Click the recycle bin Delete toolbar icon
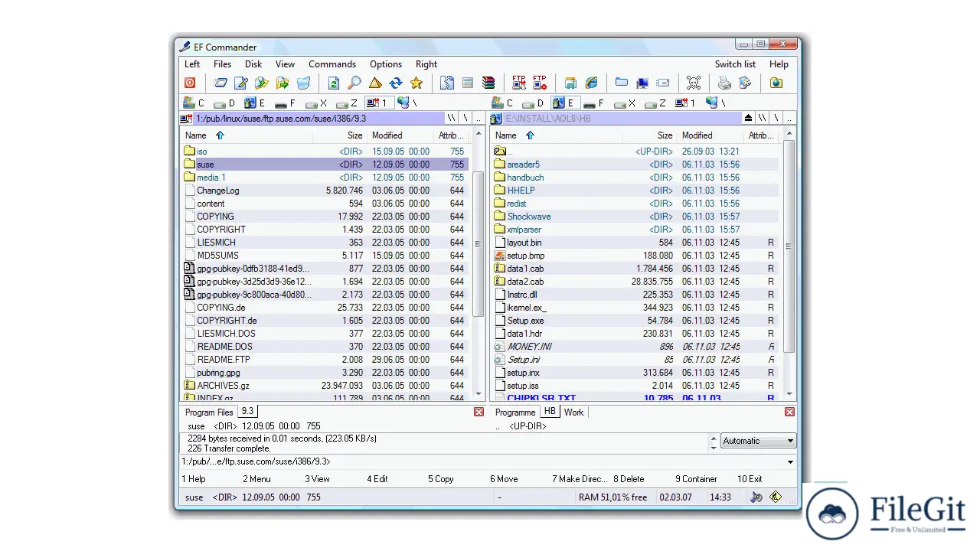Viewport: 980px width, 551px height. [x=303, y=83]
